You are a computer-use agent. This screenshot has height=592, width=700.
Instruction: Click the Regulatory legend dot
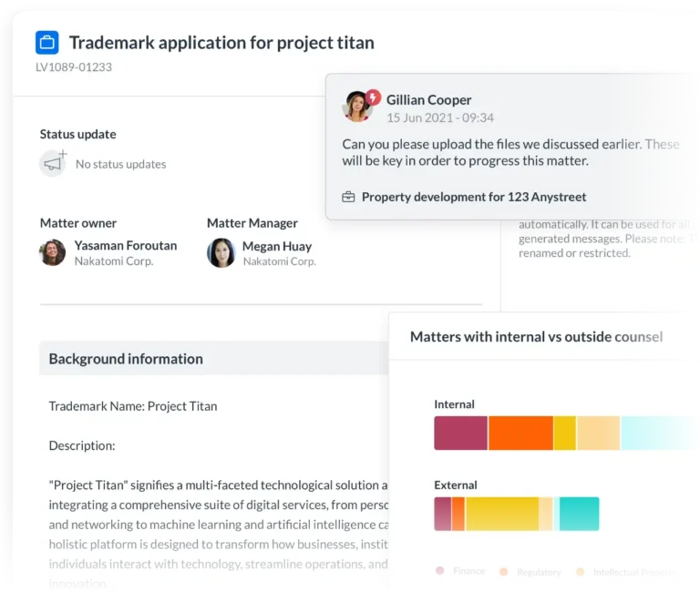coord(503,572)
